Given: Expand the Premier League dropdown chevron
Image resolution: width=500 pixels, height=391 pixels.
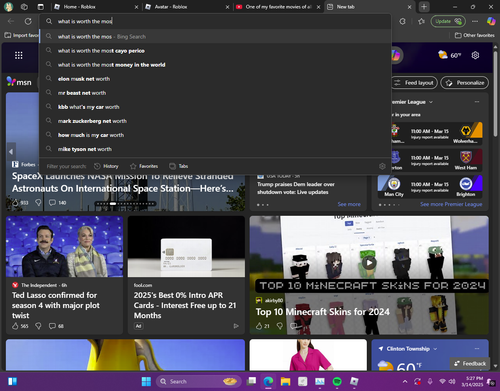Looking at the screenshot, I should click(x=431, y=102).
